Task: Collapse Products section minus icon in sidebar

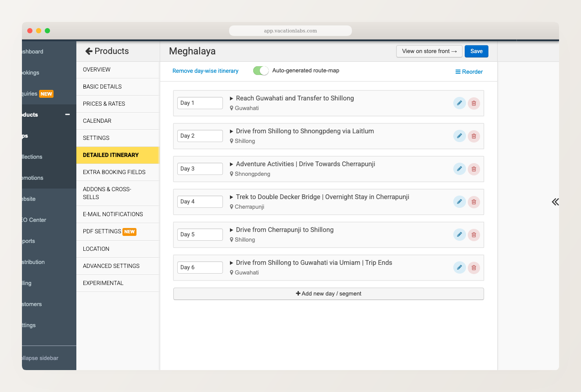Action: [68, 114]
